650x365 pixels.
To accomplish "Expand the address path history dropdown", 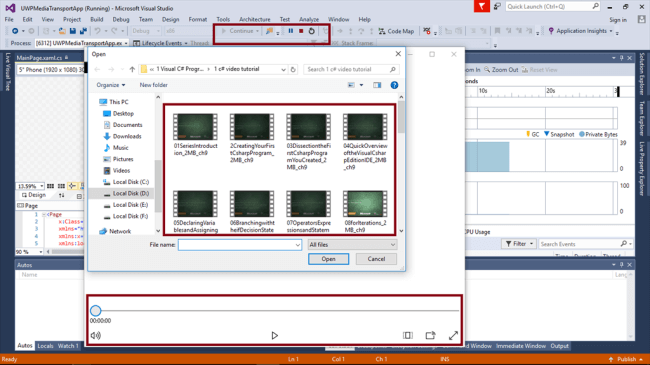I will (x=284, y=69).
